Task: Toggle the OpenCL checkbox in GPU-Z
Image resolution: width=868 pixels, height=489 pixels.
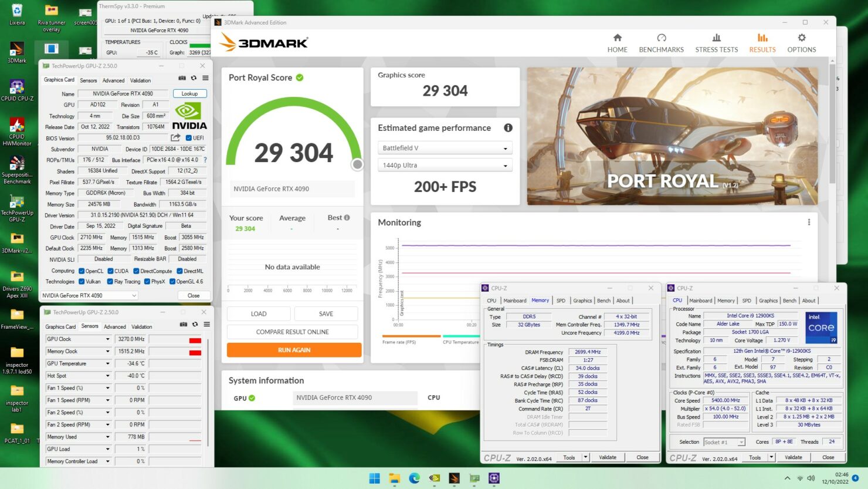Action: coord(81,271)
